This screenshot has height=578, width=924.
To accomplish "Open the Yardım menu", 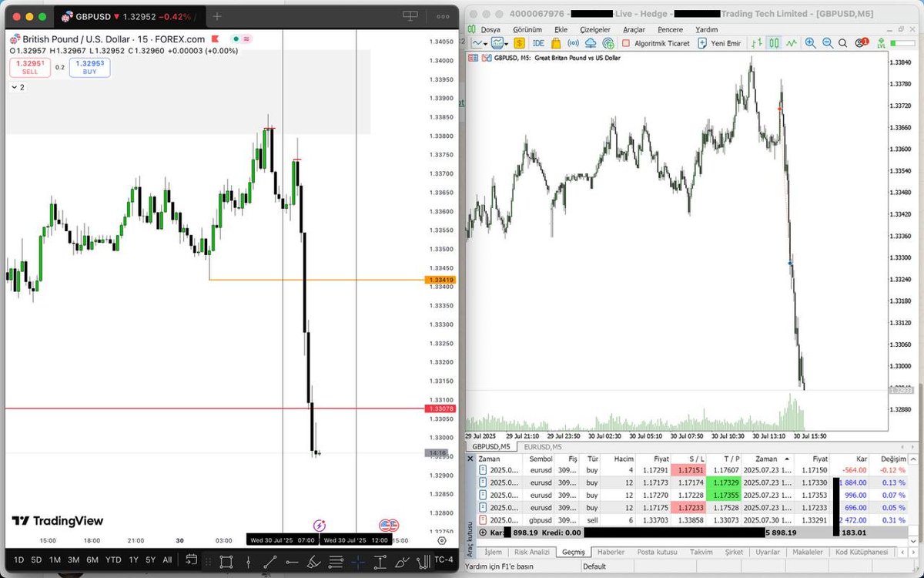I will 706,29.
